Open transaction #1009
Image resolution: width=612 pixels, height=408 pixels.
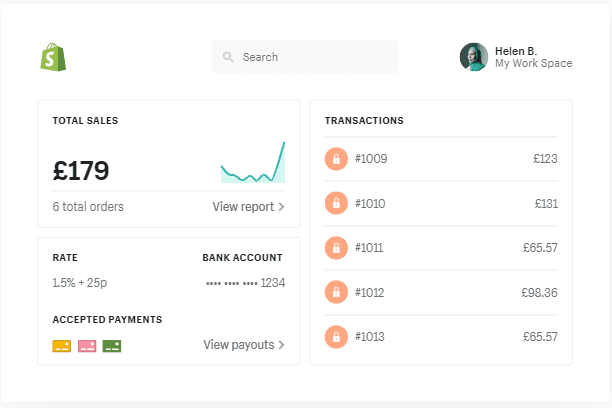(441, 159)
